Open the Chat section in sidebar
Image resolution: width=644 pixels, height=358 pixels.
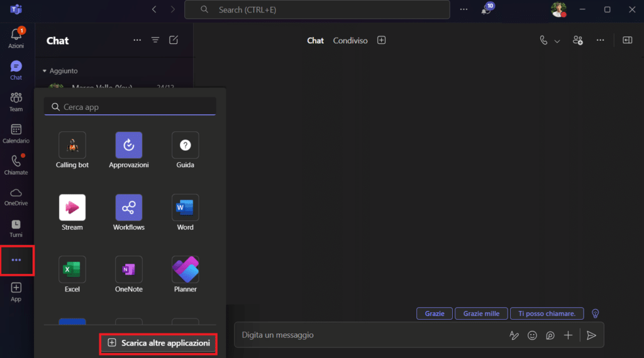[16, 70]
